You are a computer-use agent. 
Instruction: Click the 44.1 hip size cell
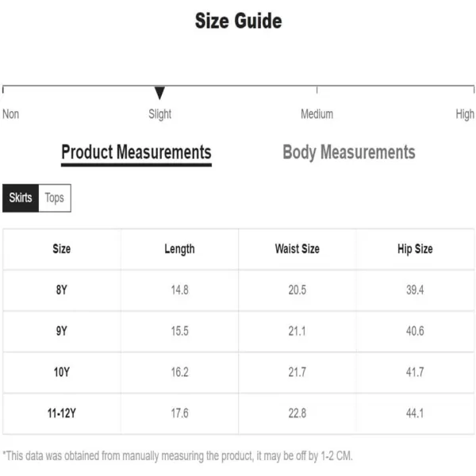[x=415, y=413]
